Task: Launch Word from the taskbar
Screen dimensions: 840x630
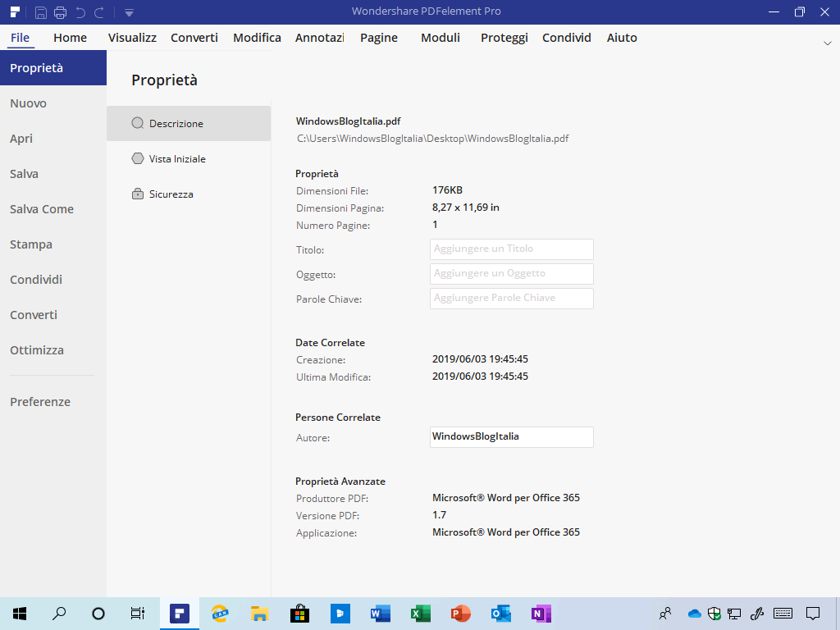Action: click(381, 614)
